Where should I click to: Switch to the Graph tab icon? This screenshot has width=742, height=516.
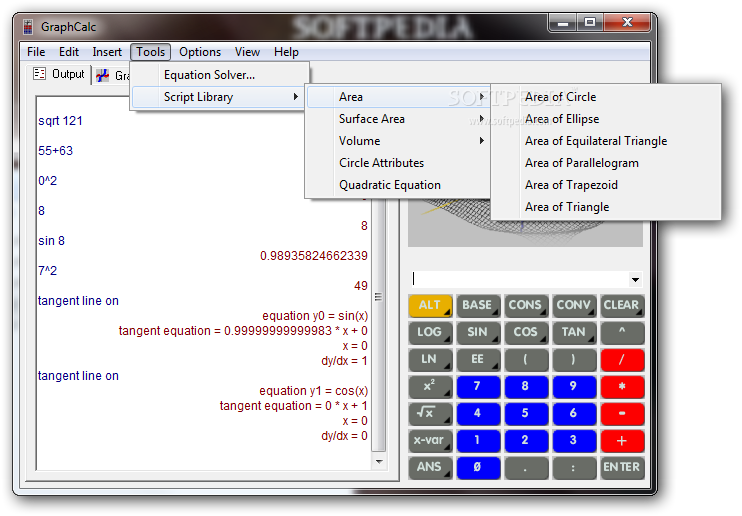click(103, 76)
